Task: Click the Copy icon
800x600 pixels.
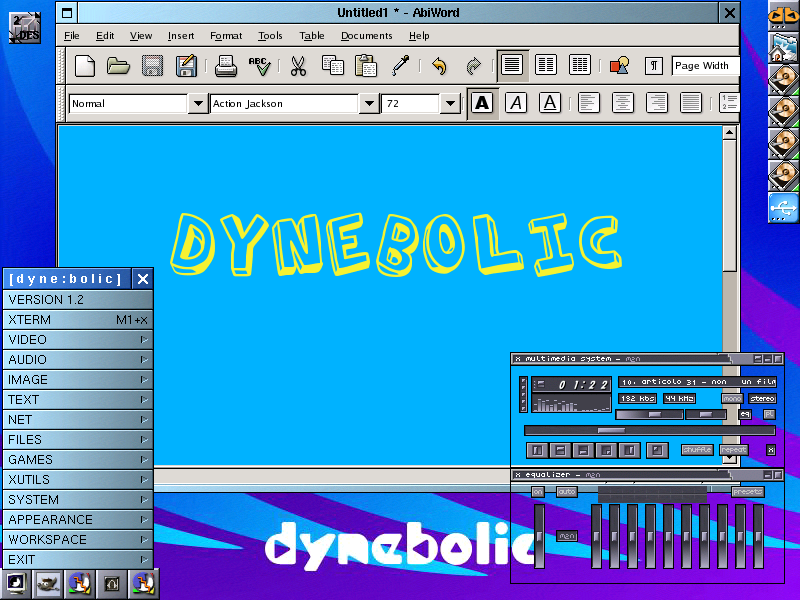Action: click(x=332, y=66)
